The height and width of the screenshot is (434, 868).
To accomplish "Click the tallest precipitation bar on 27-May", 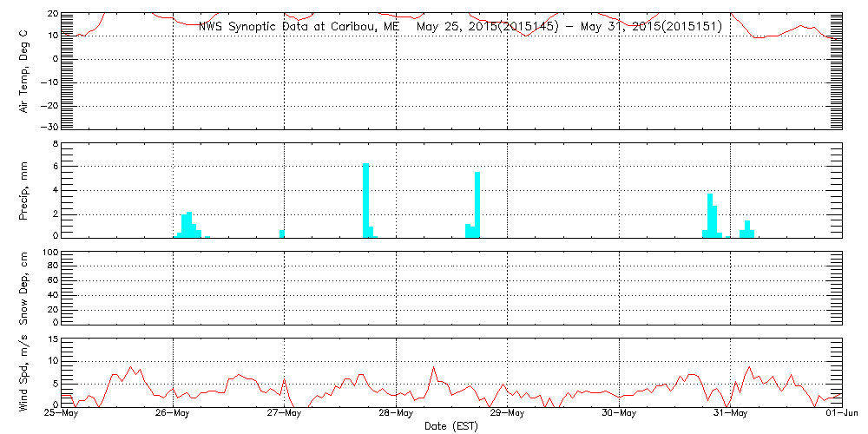I will (x=365, y=200).
